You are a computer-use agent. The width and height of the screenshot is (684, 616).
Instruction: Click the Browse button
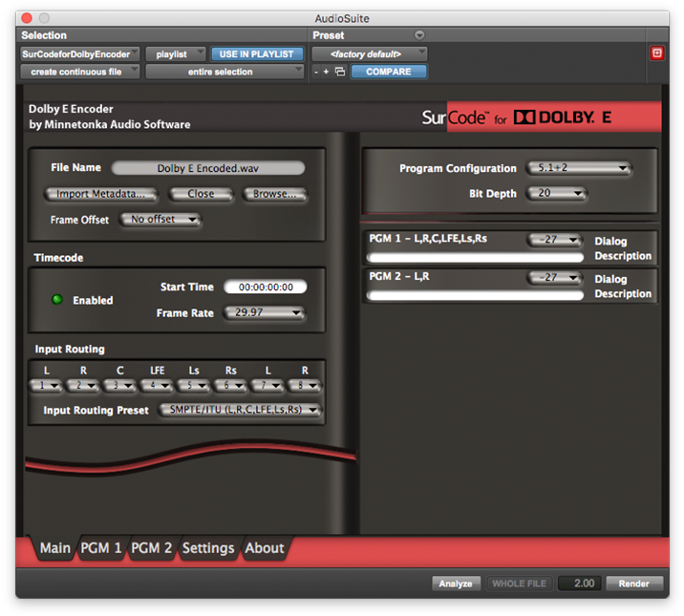(274, 194)
